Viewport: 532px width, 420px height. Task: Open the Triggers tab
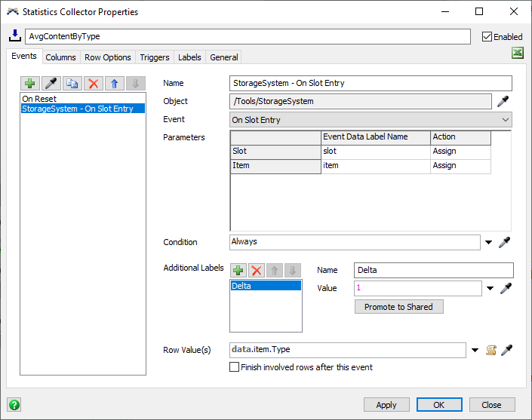(x=154, y=57)
